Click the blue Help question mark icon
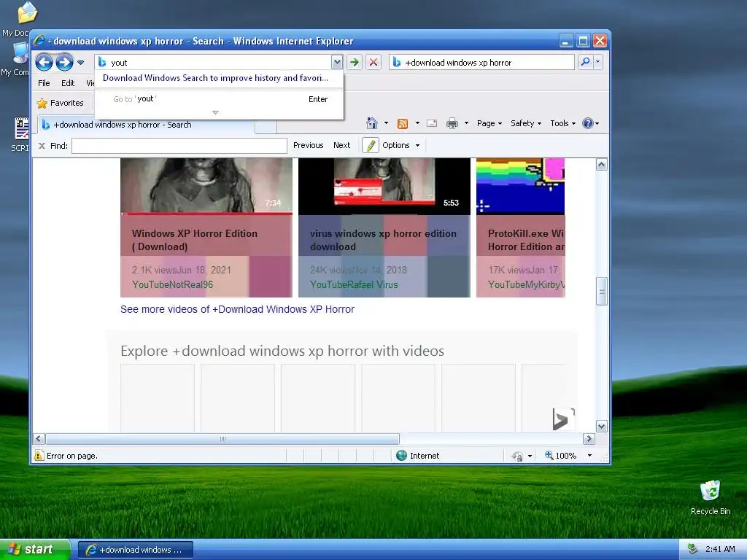The height and width of the screenshot is (560, 747). pos(588,123)
